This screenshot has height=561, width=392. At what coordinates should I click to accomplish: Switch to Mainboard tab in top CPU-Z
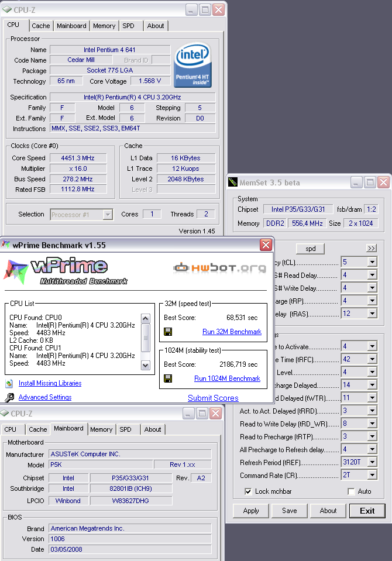tap(71, 26)
